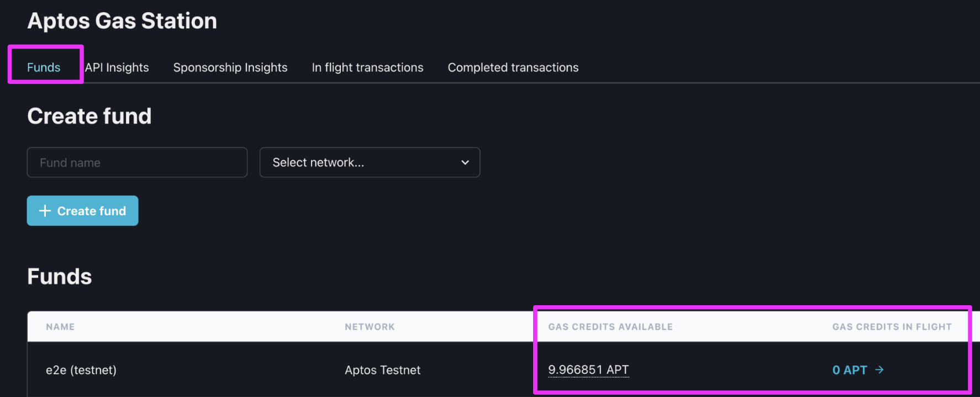
Task: Click the 0 APT in-flight link
Action: pyautogui.click(x=850, y=370)
